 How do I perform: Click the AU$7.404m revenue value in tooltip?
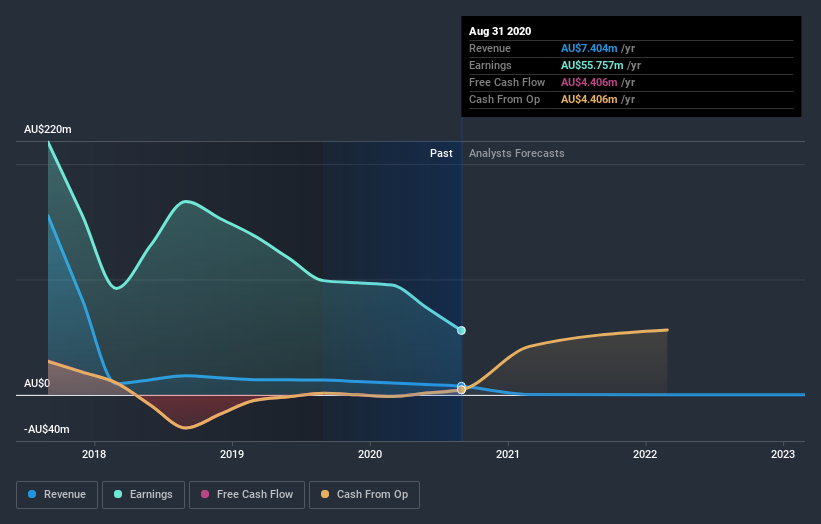(589, 48)
